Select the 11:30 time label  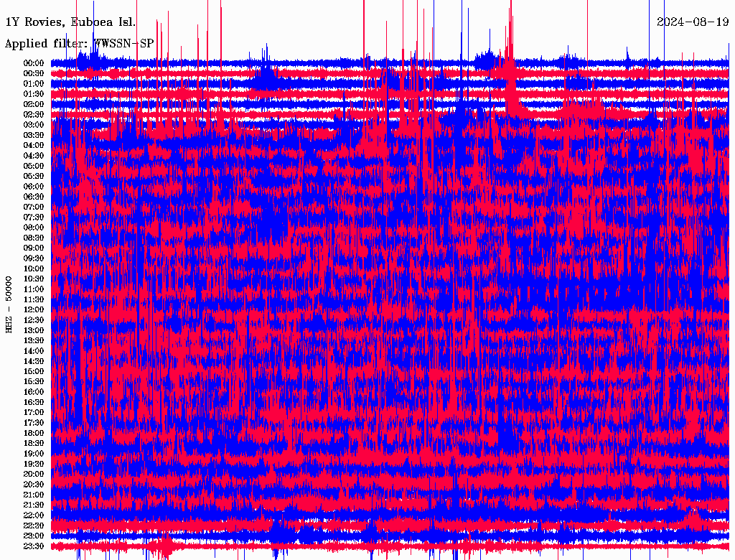coord(34,299)
